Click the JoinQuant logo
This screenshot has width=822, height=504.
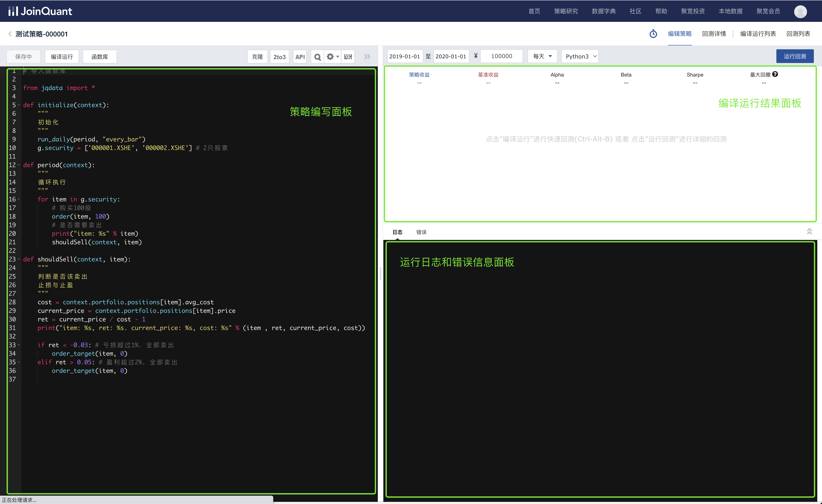pyautogui.click(x=40, y=11)
